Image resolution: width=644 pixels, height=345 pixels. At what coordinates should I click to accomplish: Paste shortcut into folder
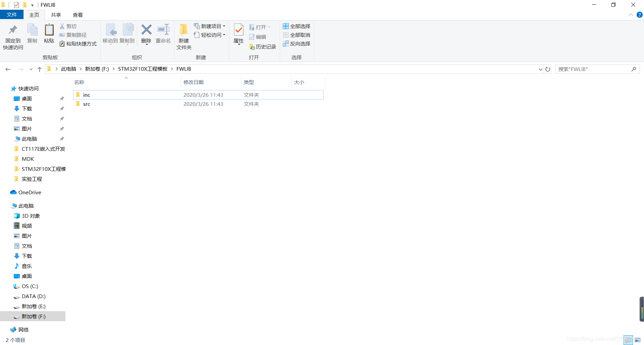(78, 44)
